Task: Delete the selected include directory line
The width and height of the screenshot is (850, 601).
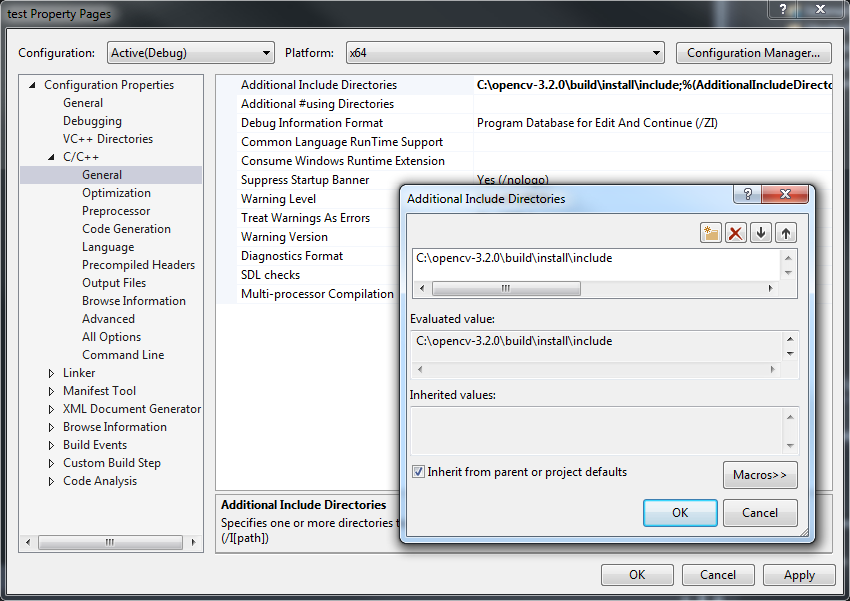Action: coord(737,232)
